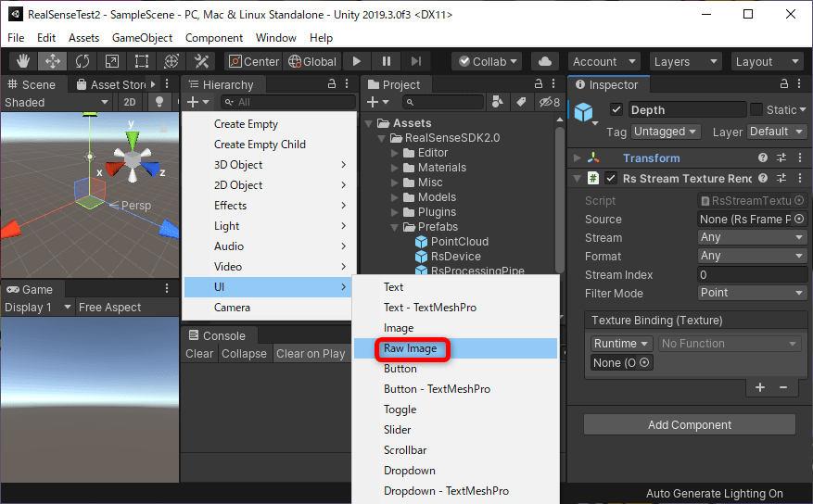Collapse the Prefabs folder

[x=395, y=227]
